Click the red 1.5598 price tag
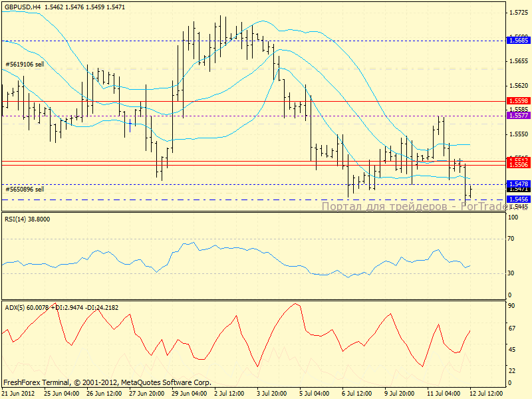532x399 pixels. 518,102
